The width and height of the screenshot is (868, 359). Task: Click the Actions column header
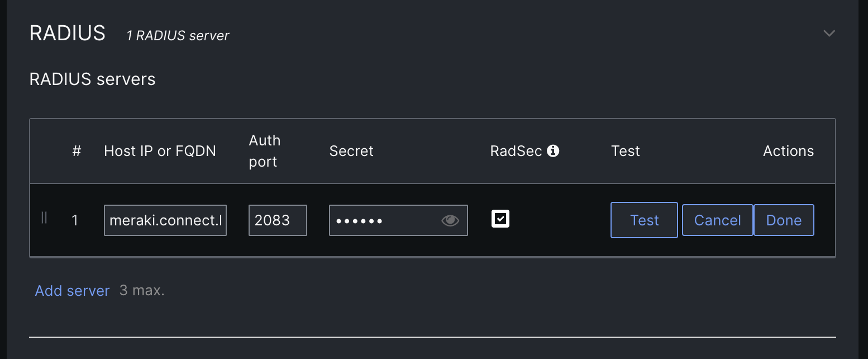(788, 151)
